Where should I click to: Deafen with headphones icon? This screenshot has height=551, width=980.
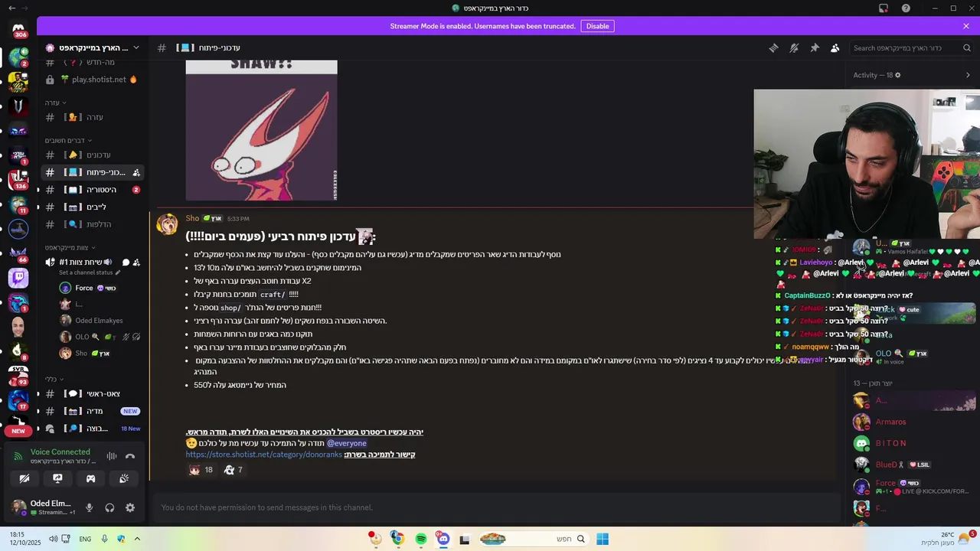click(x=109, y=507)
